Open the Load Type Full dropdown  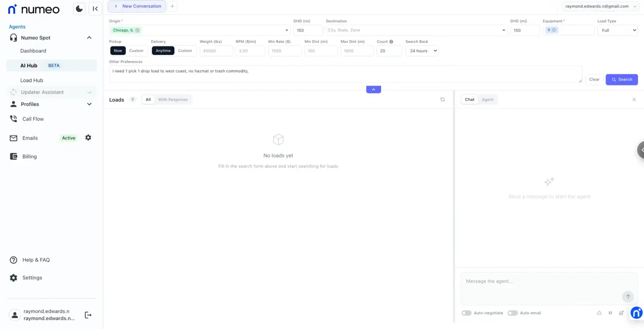point(617,30)
